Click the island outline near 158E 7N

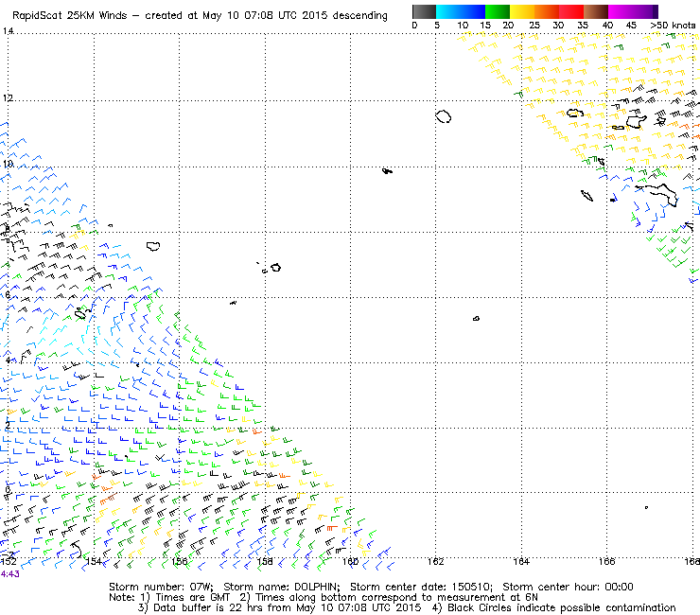pos(276,268)
